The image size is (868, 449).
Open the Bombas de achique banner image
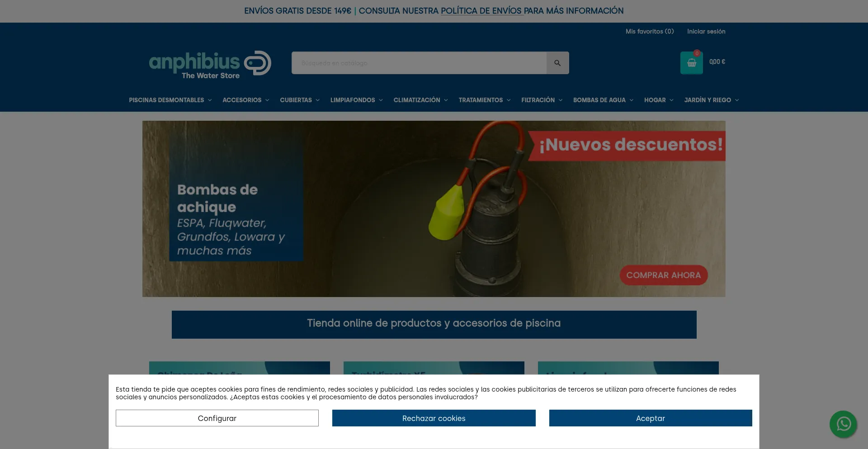pyautogui.click(x=434, y=209)
